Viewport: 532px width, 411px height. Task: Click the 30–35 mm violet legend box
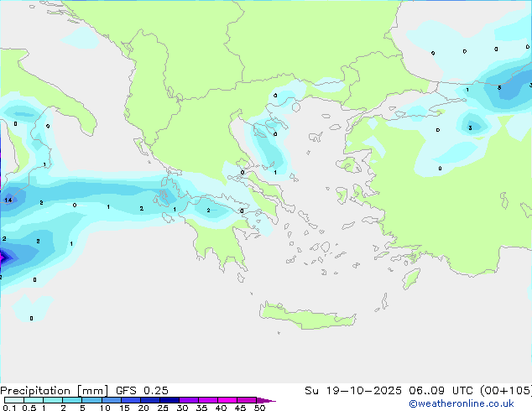coord(189,400)
